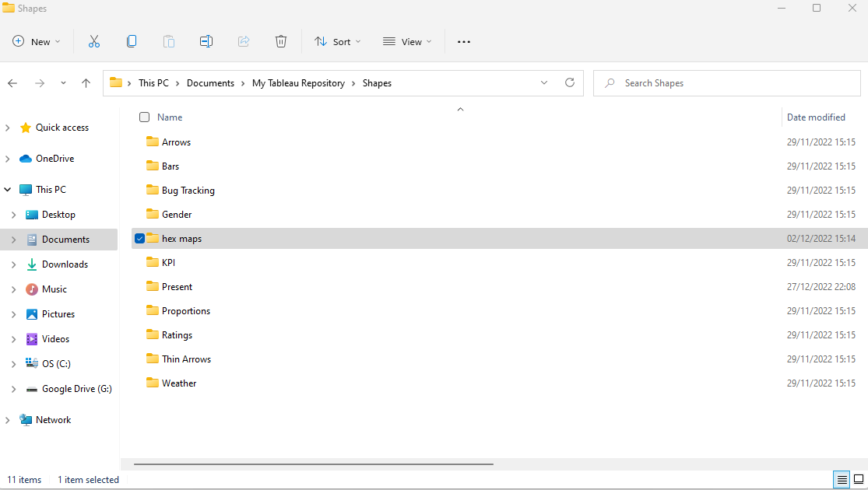This screenshot has width=868, height=490.
Task: Click the Network icon in sidebar
Action: coord(26,420)
